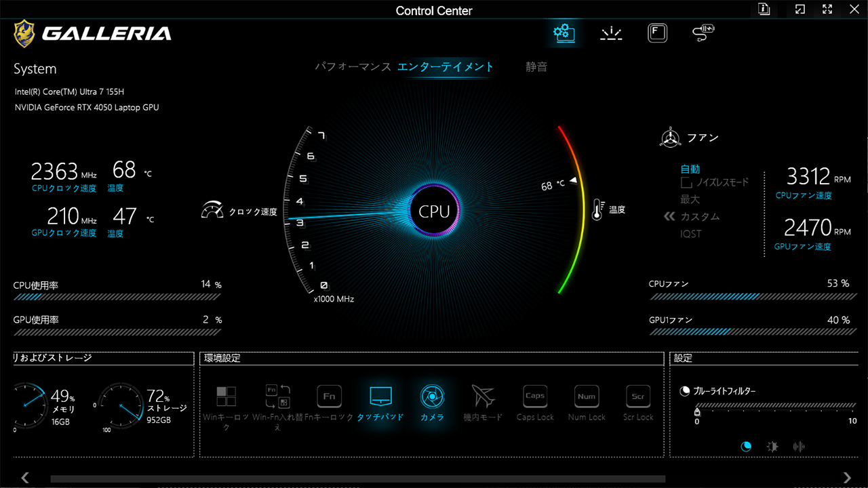Image resolution: width=868 pixels, height=488 pixels.
Task: Open the info document icon in title bar
Action: click(764, 9)
